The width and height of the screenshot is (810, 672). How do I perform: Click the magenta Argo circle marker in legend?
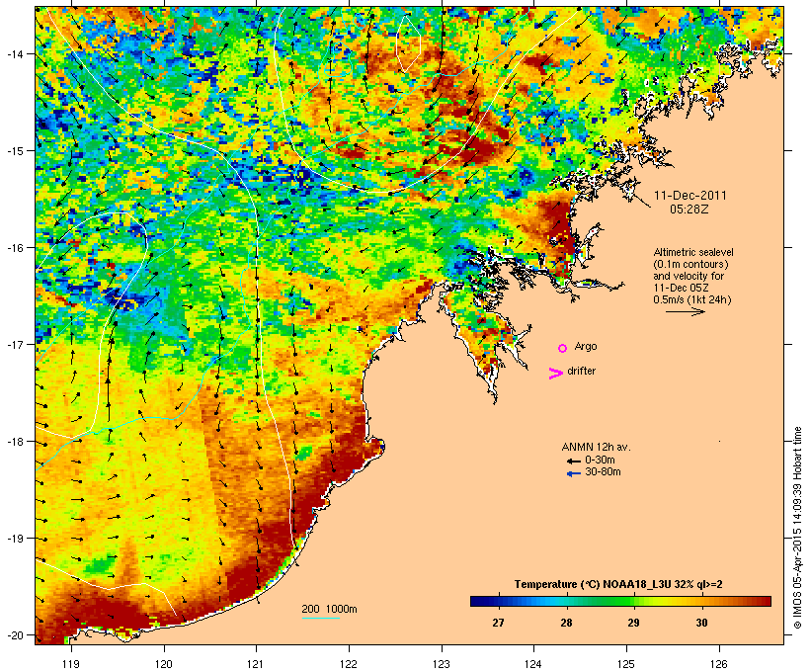pyautogui.click(x=563, y=348)
